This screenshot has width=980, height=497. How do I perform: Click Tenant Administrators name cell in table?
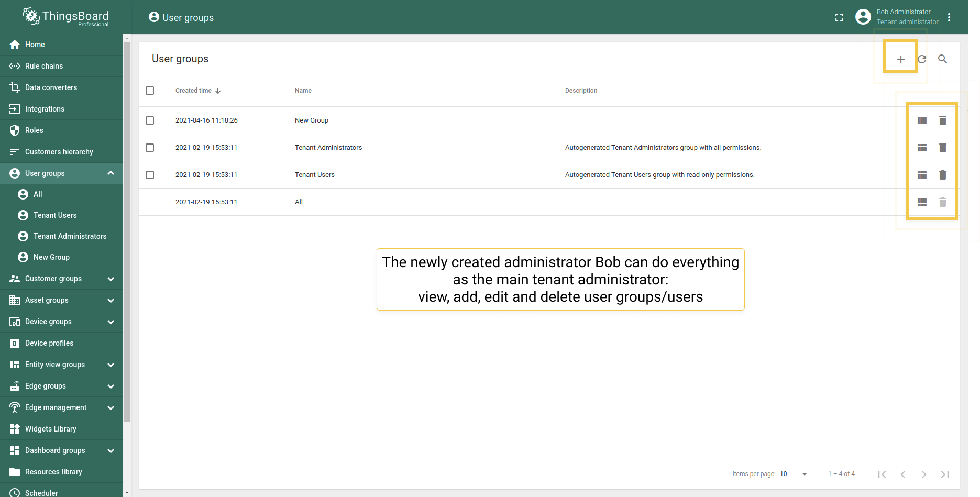(328, 148)
